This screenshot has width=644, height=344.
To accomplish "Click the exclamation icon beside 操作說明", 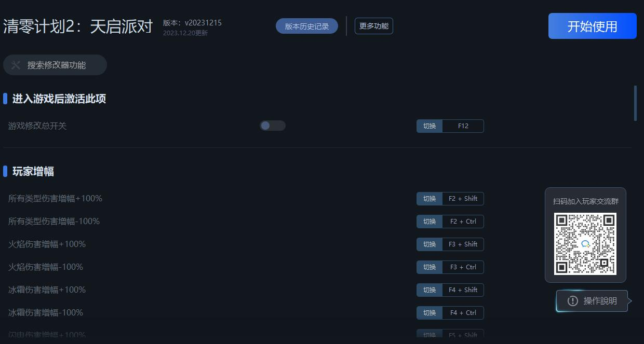I will tap(572, 301).
